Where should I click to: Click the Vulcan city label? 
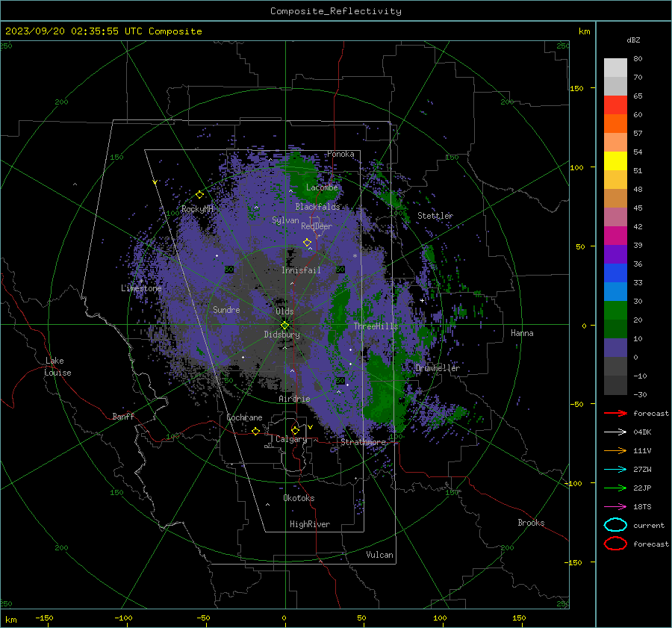[x=379, y=555]
